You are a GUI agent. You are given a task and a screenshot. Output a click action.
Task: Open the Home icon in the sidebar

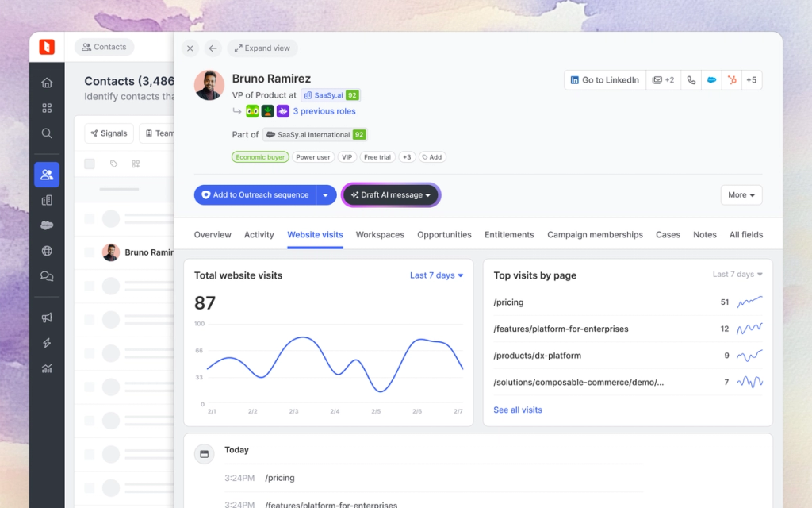pyautogui.click(x=47, y=82)
